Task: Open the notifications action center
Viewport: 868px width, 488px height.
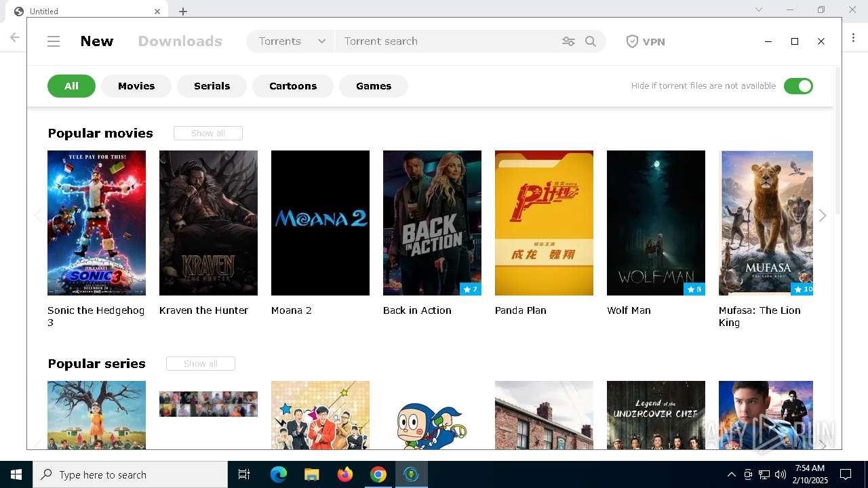Action: [846, 474]
